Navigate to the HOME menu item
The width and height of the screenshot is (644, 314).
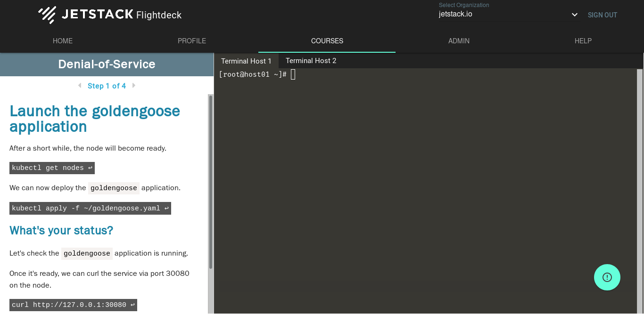pyautogui.click(x=63, y=41)
